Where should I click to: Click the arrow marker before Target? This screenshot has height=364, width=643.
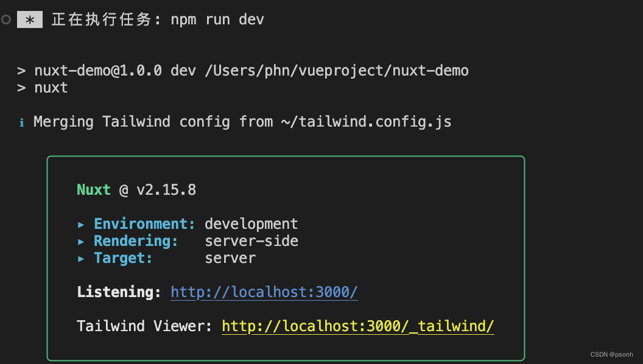[x=81, y=258]
